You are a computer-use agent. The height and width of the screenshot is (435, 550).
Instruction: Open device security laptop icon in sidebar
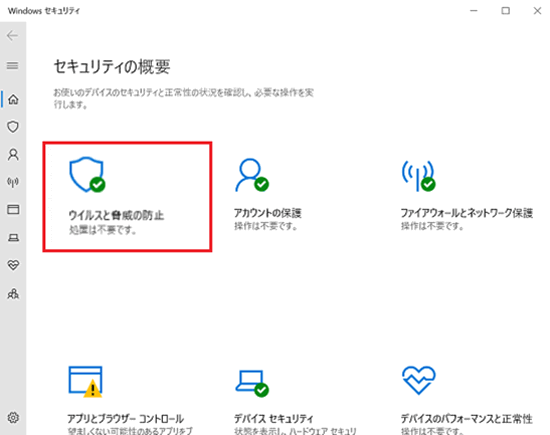[x=13, y=238]
